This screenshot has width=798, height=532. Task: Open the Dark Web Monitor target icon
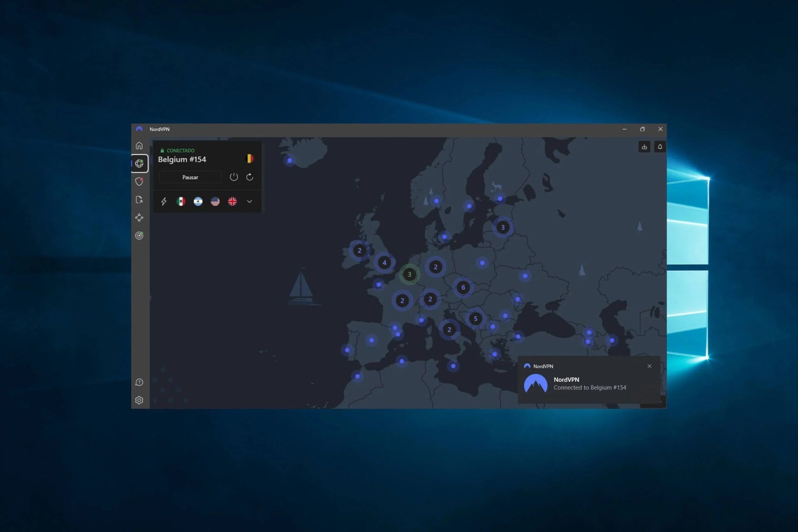tap(139, 236)
